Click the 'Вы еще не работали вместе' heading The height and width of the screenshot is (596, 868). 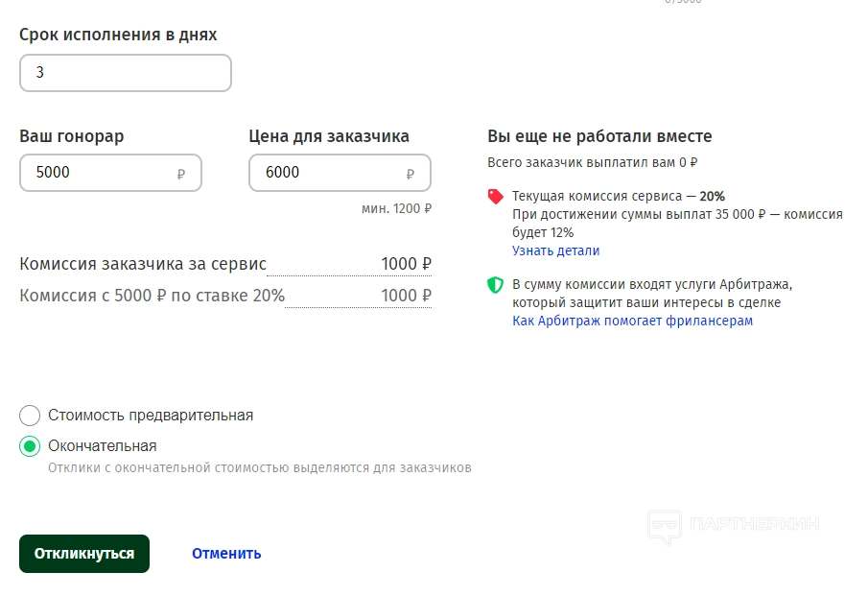[599, 136]
